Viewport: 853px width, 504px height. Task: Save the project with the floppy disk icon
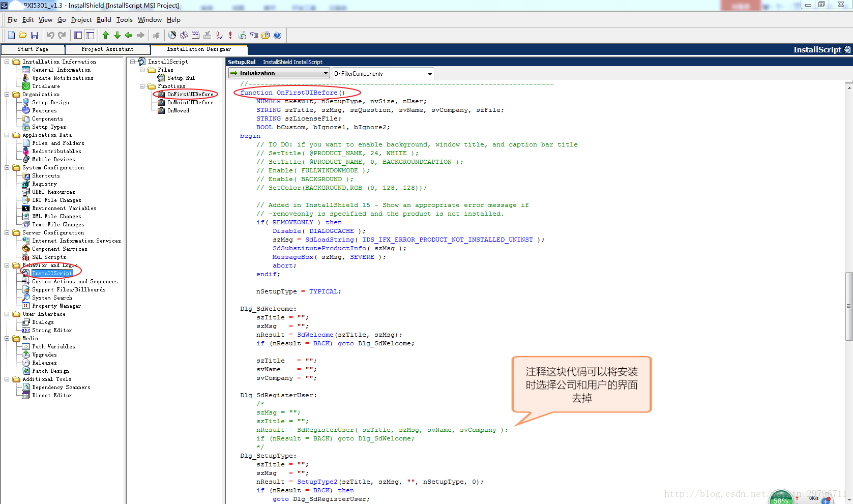click(35, 35)
